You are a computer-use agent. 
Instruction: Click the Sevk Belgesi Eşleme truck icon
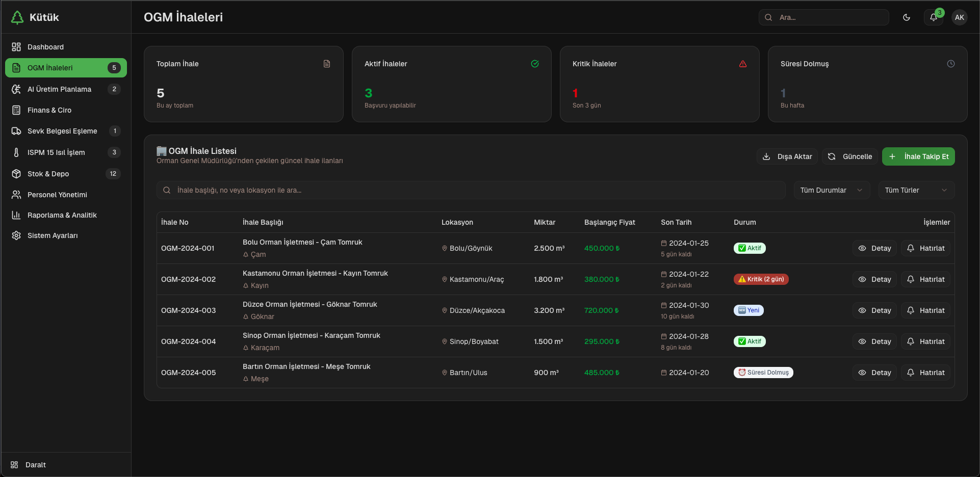(x=16, y=131)
